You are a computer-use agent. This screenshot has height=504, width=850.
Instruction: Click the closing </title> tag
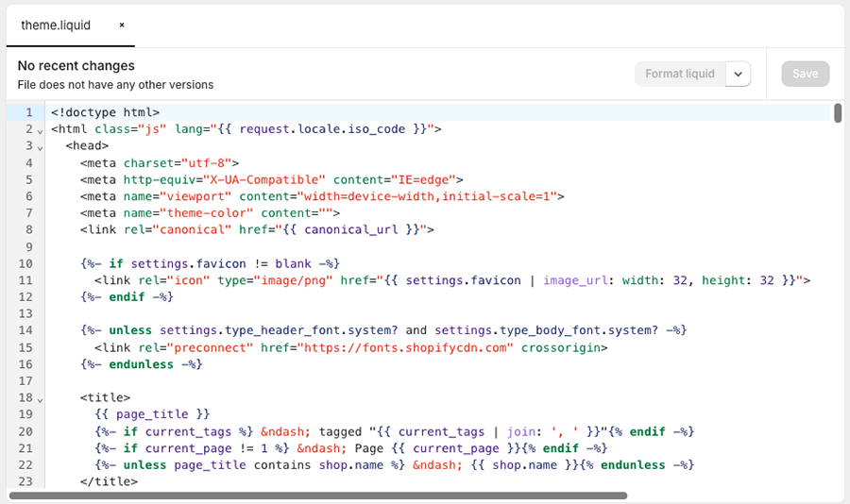[109, 481]
